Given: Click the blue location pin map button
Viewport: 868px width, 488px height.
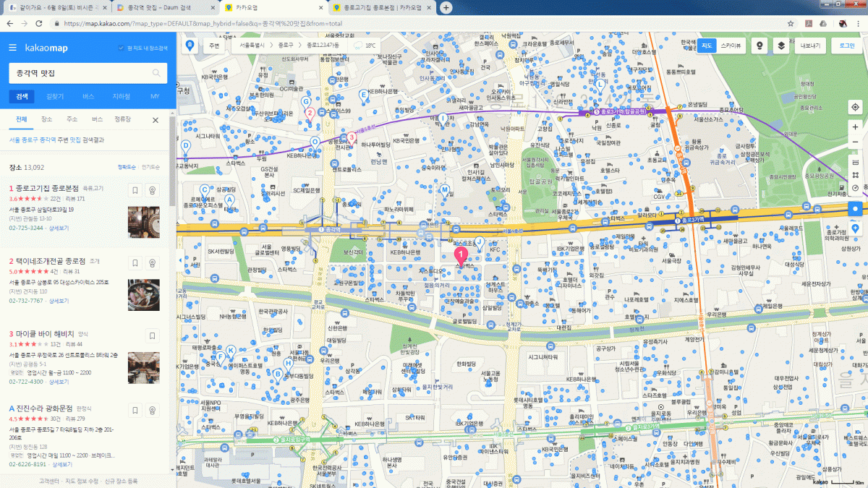Looking at the screenshot, I should coord(190,46).
